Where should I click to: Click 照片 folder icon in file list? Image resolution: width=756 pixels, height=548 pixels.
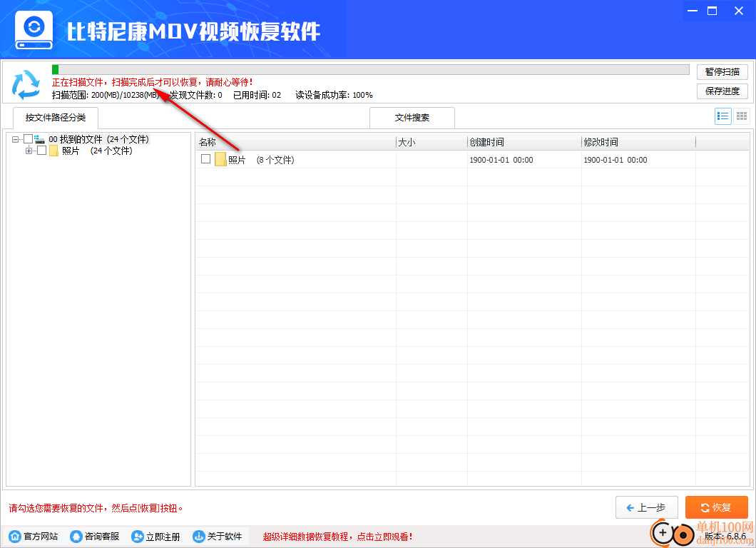[220, 159]
